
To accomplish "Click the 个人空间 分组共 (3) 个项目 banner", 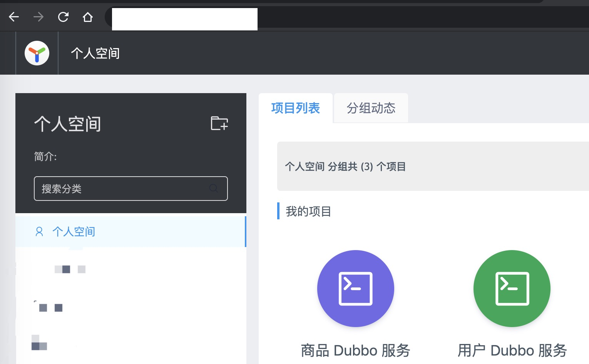I will tap(346, 166).
